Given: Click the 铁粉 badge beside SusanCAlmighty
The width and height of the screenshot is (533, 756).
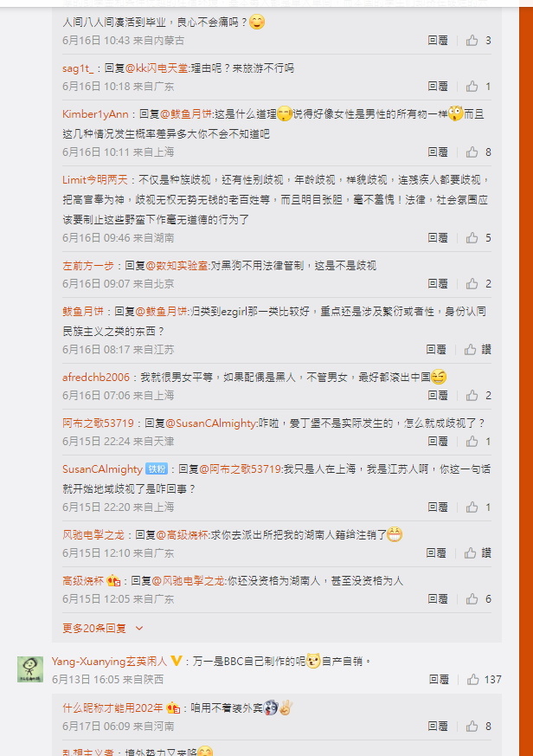Looking at the screenshot, I should coord(157,468).
